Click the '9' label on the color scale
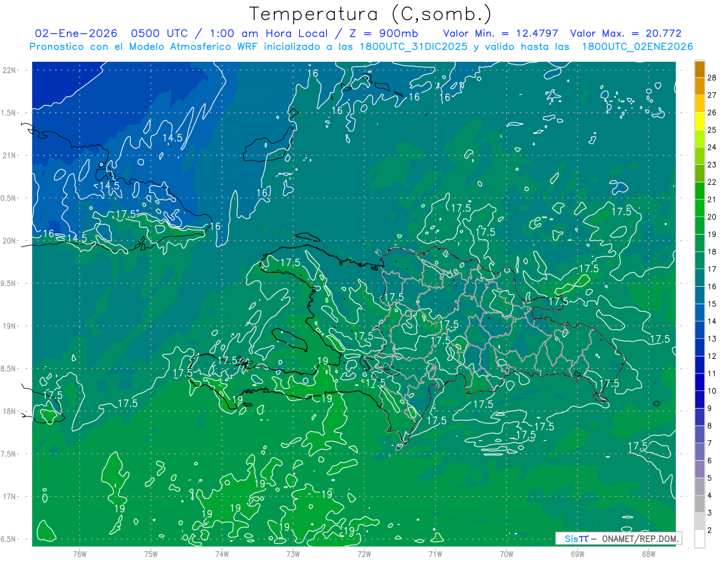The height and width of the screenshot is (562, 728). 710,409
